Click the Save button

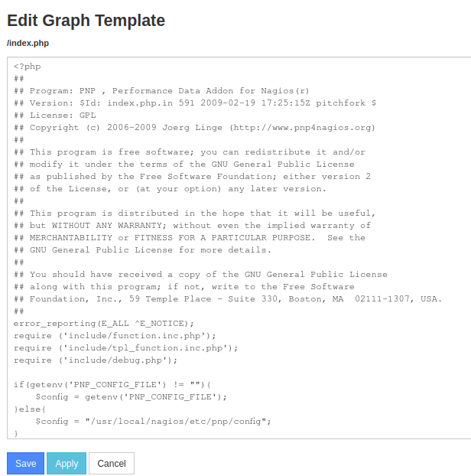click(x=25, y=463)
